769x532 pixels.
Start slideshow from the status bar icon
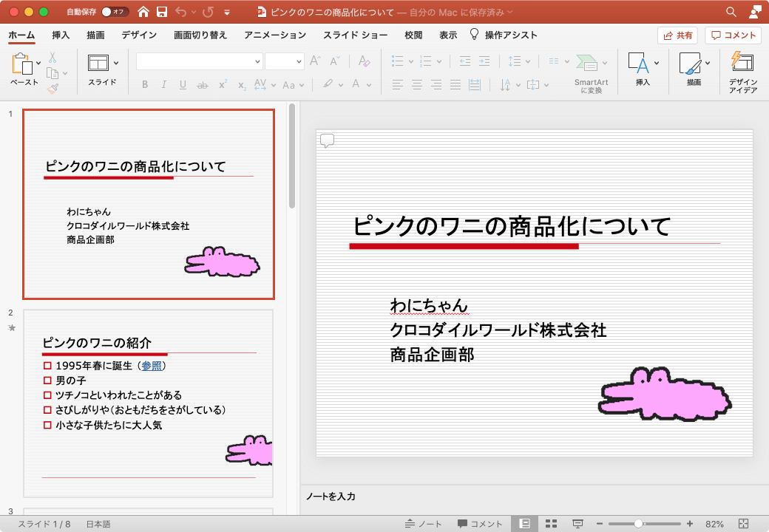577,523
